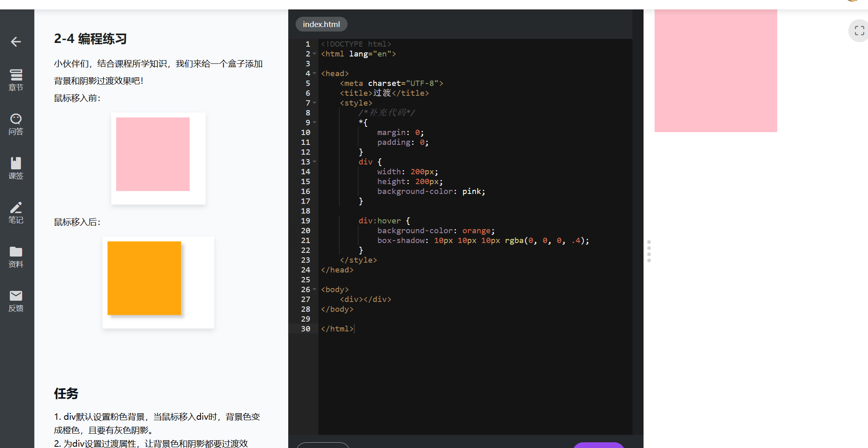The height and width of the screenshot is (448, 868).
Task: Select the index.html file tab
Action: pyautogui.click(x=321, y=24)
